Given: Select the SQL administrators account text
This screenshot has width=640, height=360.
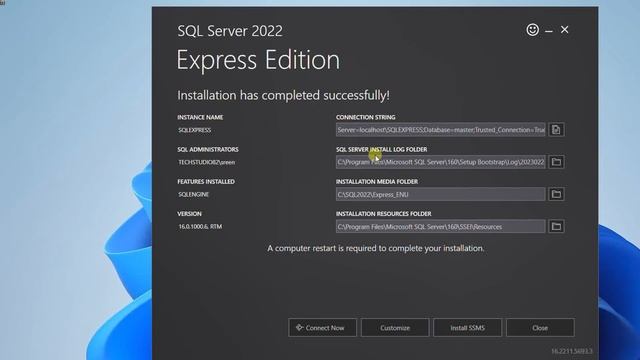Looking at the screenshot, I should click(207, 162).
